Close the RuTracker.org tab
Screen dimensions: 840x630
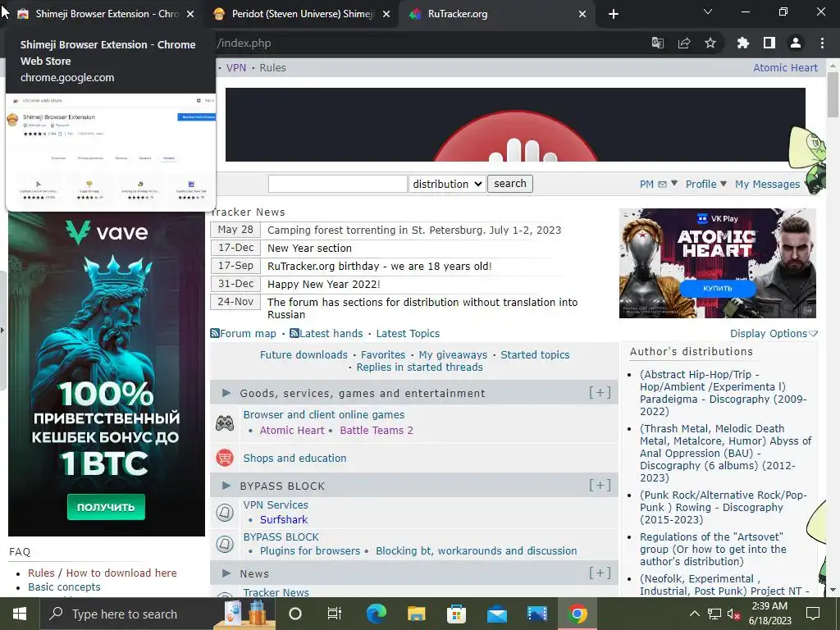[x=582, y=14]
